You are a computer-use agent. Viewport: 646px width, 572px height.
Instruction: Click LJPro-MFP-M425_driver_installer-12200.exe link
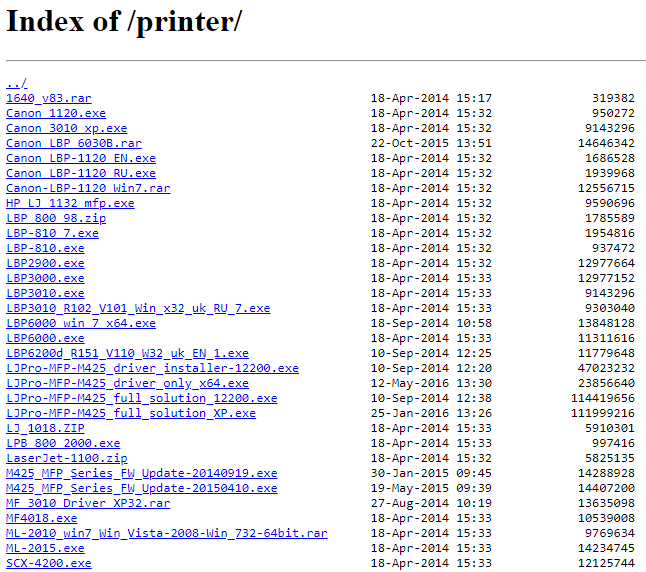(x=152, y=368)
